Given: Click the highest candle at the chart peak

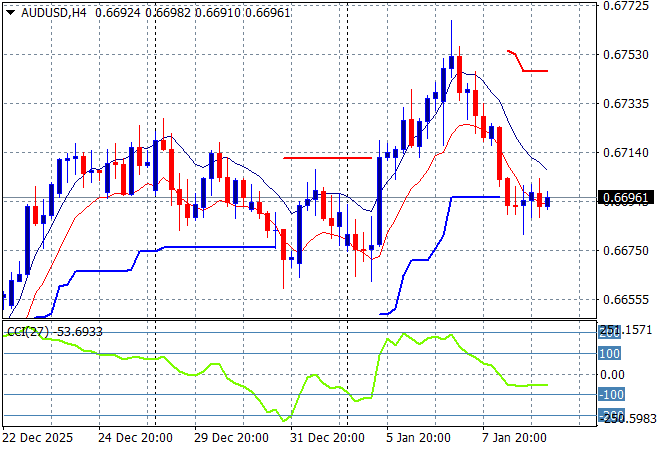Looking at the screenshot, I should (451, 62).
